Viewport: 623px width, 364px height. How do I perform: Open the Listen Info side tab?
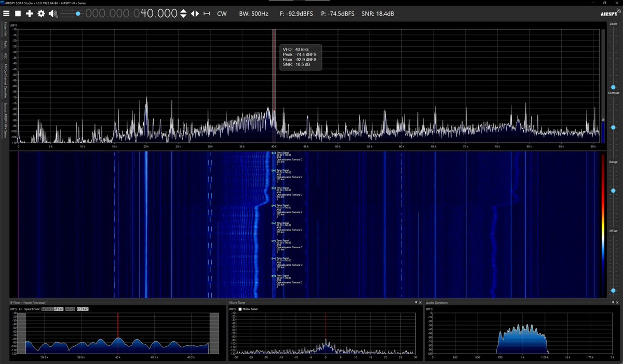pos(5,30)
